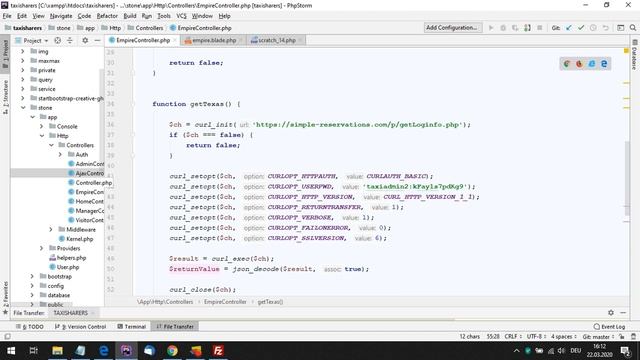This screenshot has width=640, height=360.
Task: Show Git history clock icon
Action: coord(593,28)
